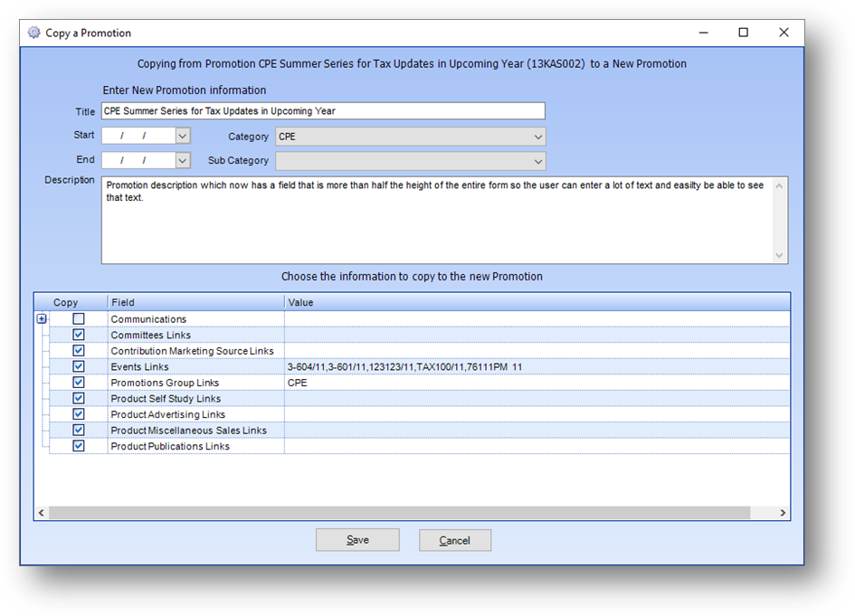
Task: Click the grid's horizontal scrollbar thumb
Action: click(400, 513)
